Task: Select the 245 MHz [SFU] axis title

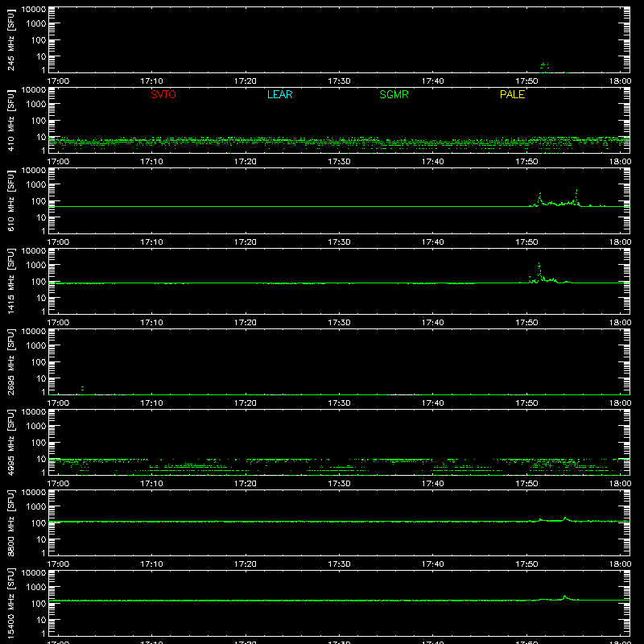Action: (x=10, y=39)
